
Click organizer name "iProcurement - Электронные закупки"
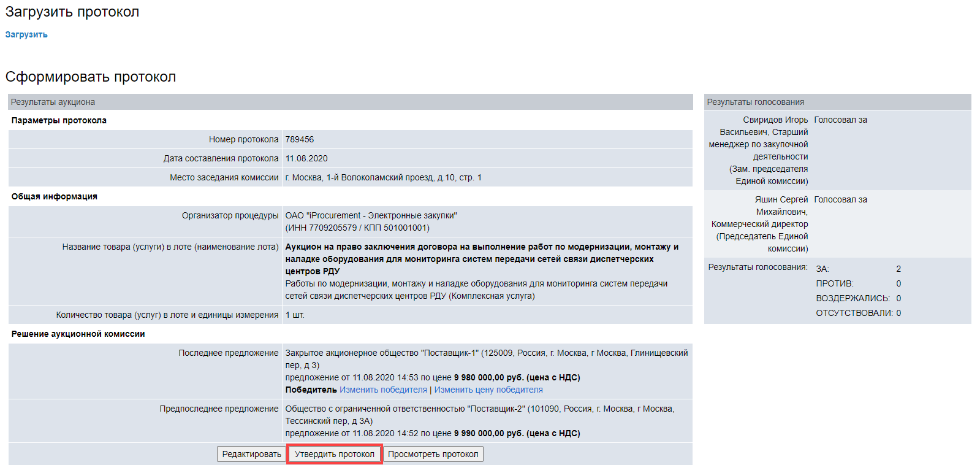coord(371,215)
